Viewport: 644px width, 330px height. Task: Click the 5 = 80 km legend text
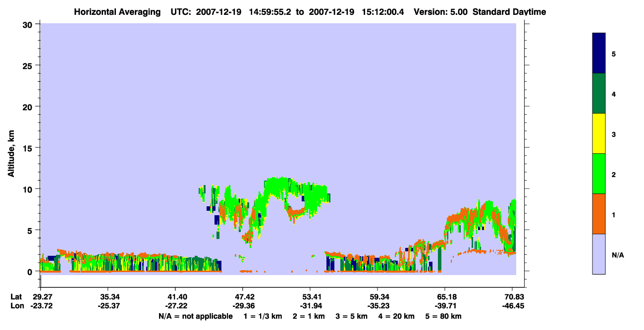point(443,316)
